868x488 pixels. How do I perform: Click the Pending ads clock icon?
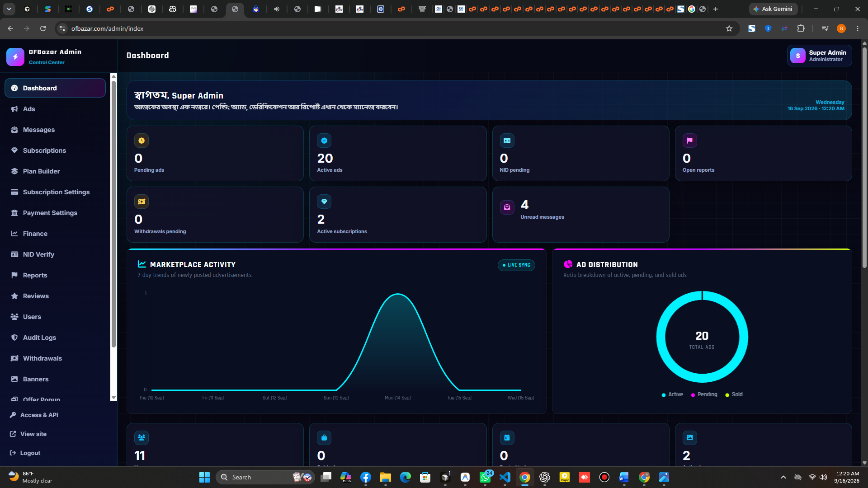click(142, 141)
